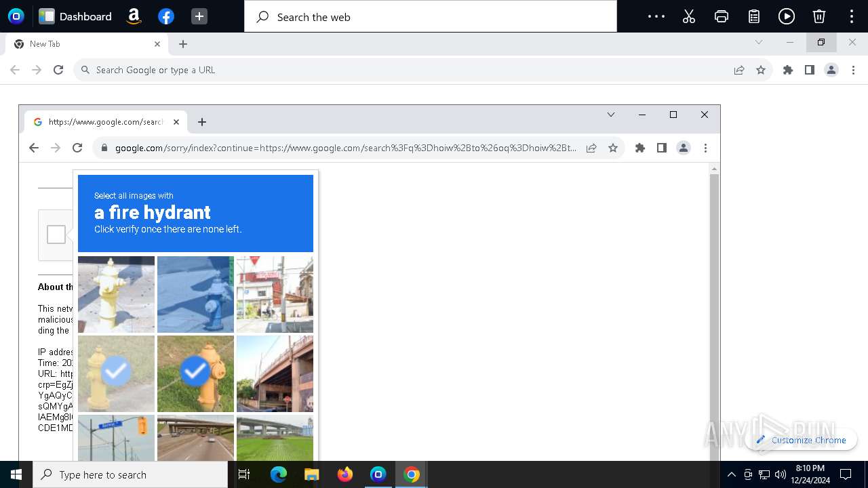Image resolution: width=868 pixels, height=488 pixels.
Task: Open a new tab in outer Chrome window
Action: 183,44
